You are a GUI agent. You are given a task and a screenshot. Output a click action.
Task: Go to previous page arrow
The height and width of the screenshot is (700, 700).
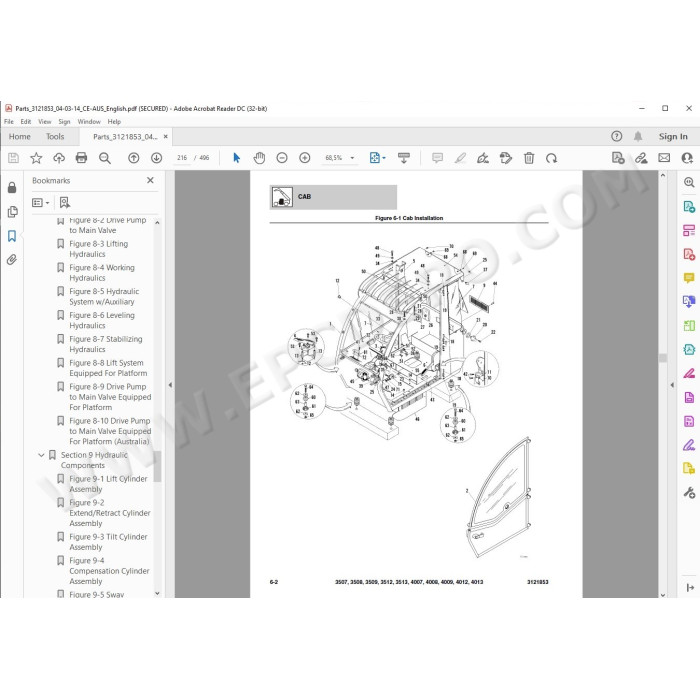[133, 158]
